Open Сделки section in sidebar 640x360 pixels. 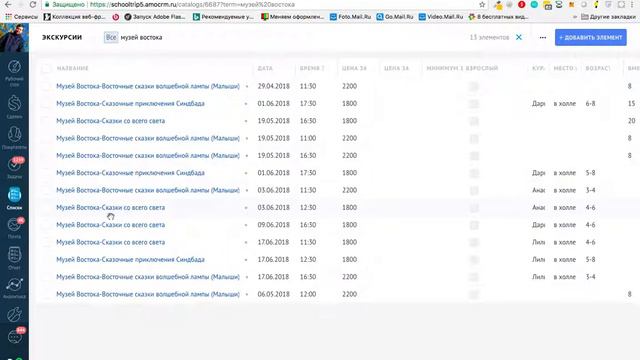tap(14, 106)
